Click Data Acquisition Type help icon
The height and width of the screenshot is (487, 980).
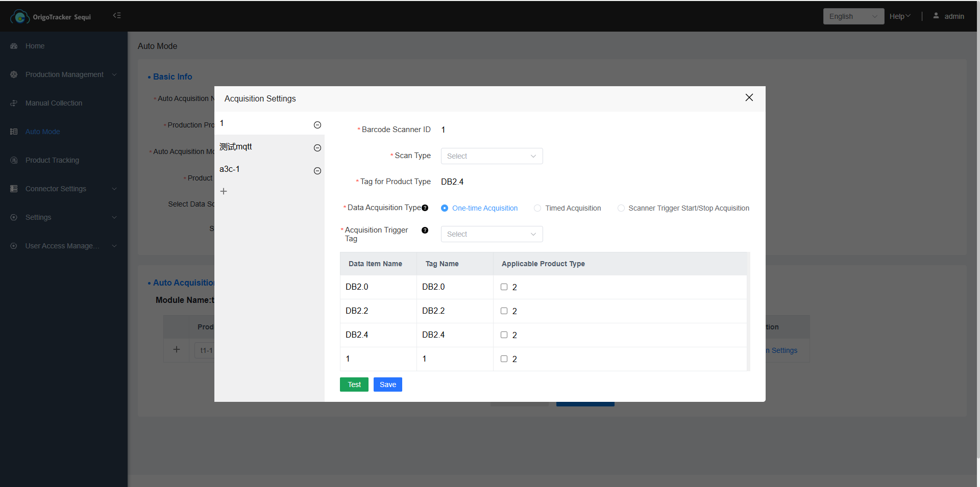click(x=425, y=208)
